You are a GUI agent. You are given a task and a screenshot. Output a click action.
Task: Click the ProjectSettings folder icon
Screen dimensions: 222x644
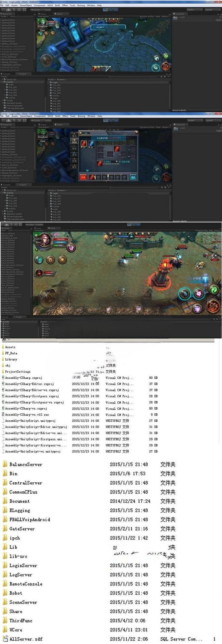[3, 372]
